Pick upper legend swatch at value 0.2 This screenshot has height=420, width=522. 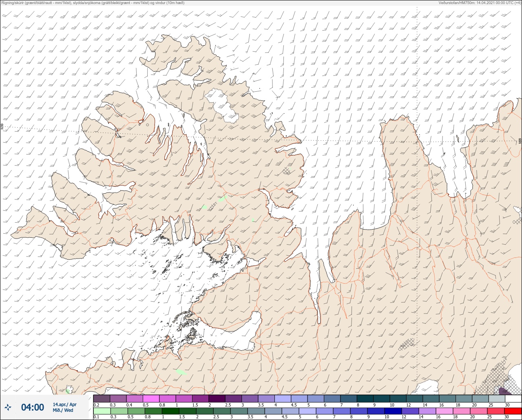click(102, 398)
